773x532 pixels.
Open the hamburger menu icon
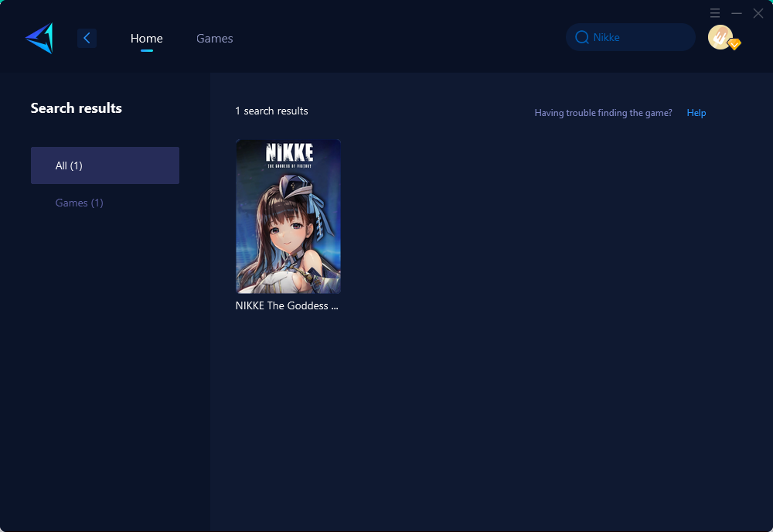(715, 13)
